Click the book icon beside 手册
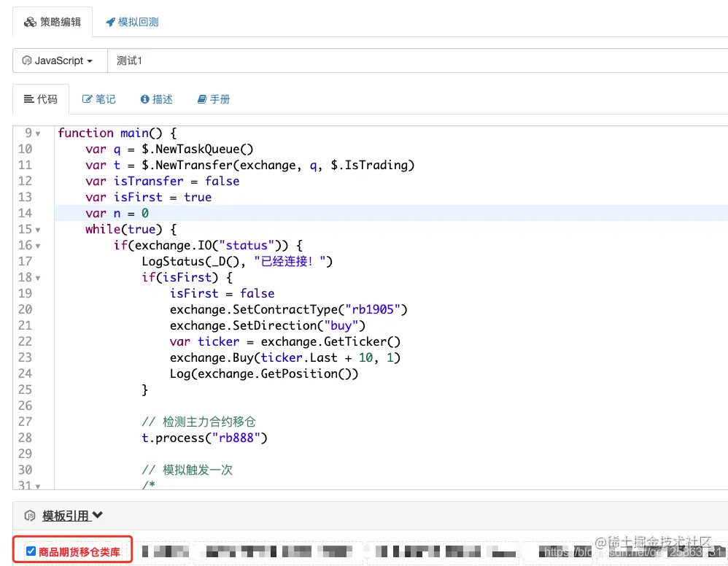 tap(202, 99)
